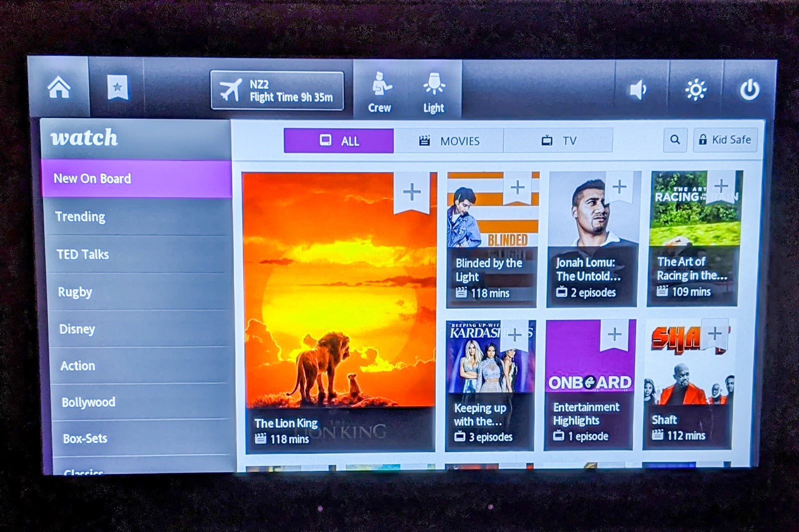Screen dimensions: 799x532
Task: Enable Kid Safe mode
Action: click(725, 140)
